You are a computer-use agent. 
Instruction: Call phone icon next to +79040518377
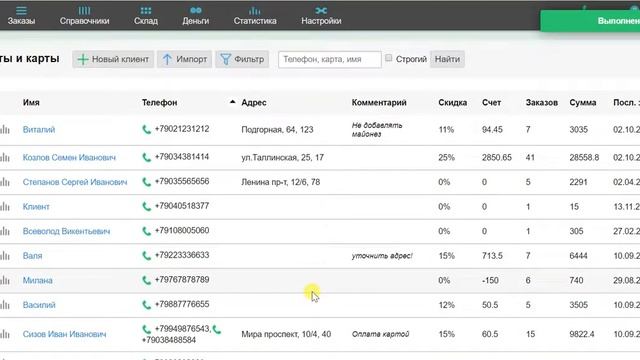(x=146, y=207)
